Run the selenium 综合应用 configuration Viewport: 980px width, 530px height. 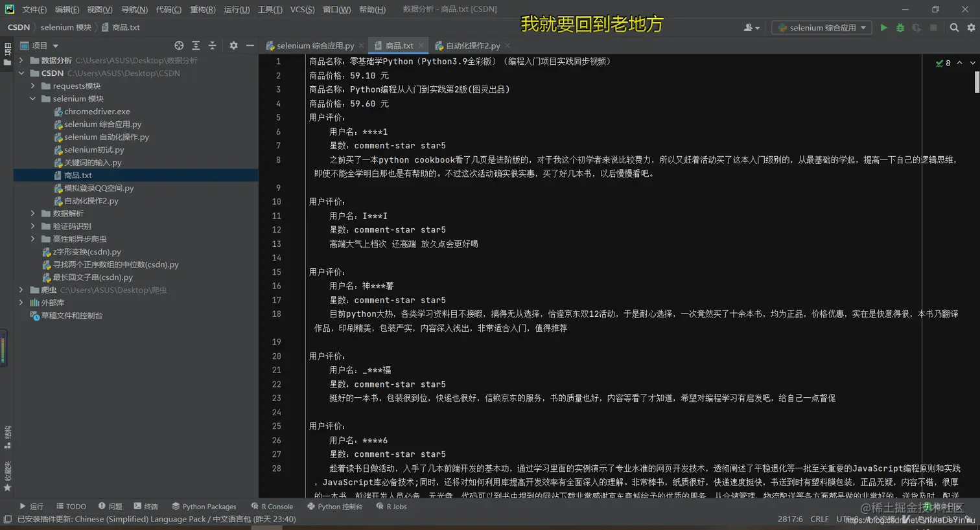coord(883,27)
